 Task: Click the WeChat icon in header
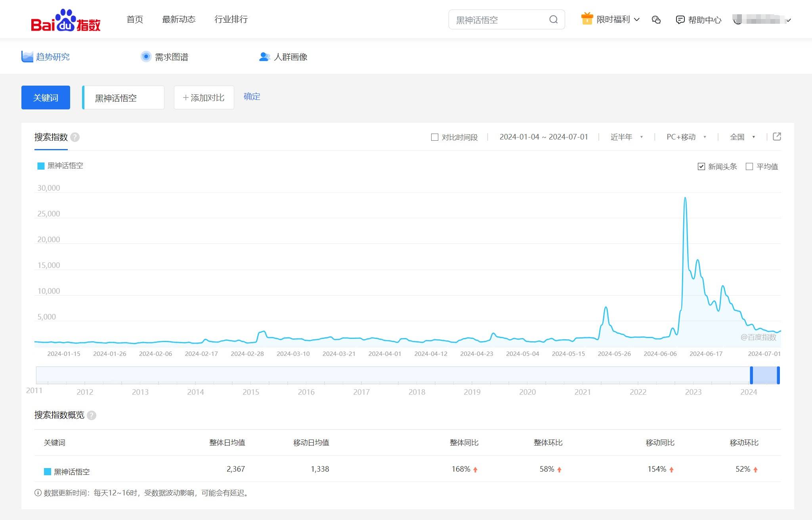pos(656,20)
